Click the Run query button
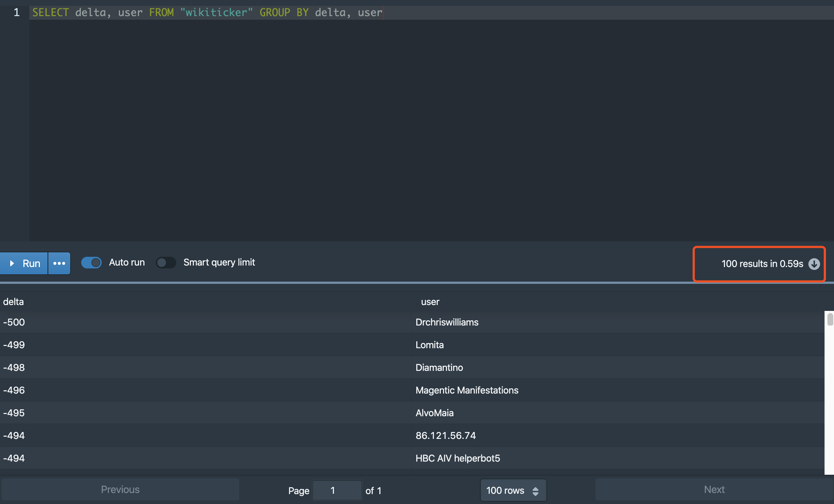 (x=31, y=263)
